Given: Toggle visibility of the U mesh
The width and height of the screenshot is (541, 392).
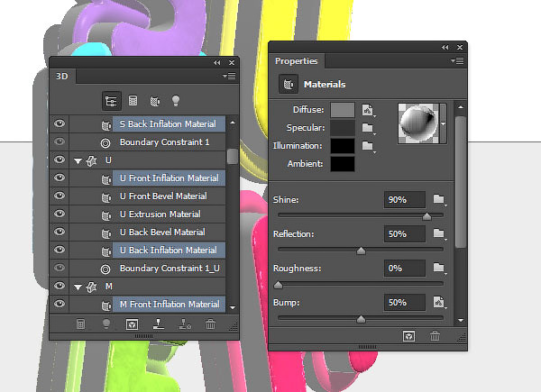Looking at the screenshot, I should [60, 160].
